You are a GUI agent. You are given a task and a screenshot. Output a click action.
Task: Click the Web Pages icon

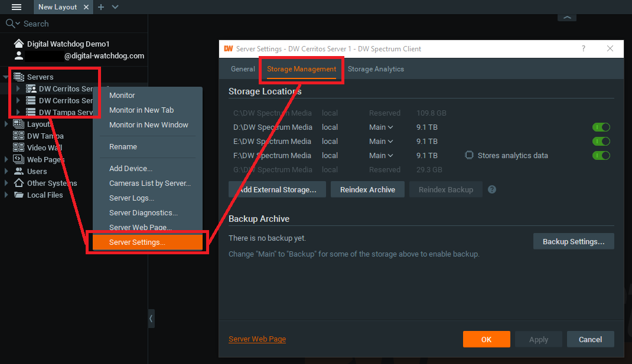[18, 159]
